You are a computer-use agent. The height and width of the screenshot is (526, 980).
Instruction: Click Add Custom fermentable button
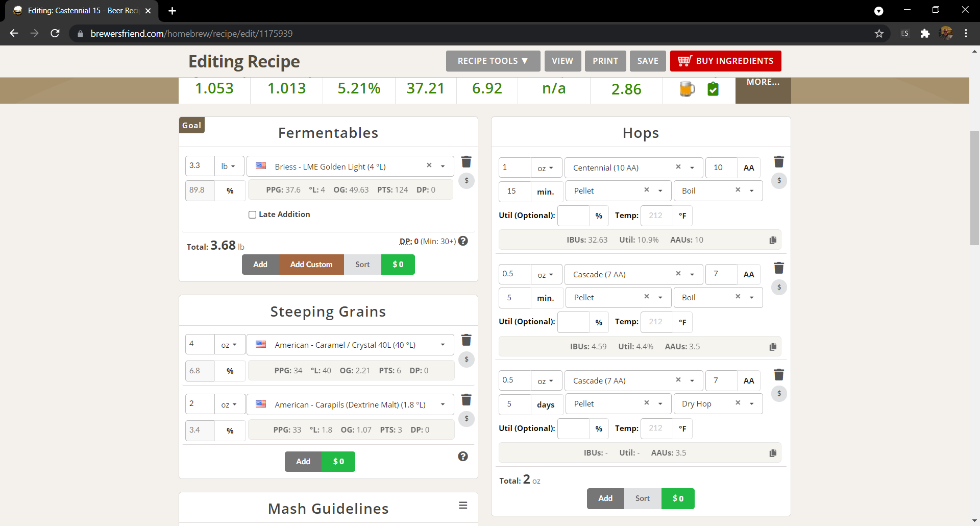click(311, 265)
